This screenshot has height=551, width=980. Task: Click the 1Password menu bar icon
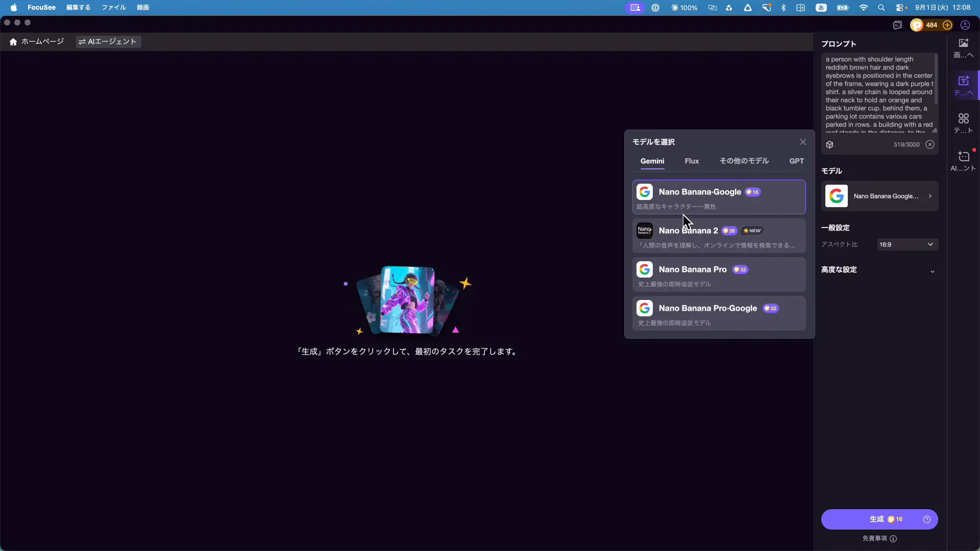point(655,8)
